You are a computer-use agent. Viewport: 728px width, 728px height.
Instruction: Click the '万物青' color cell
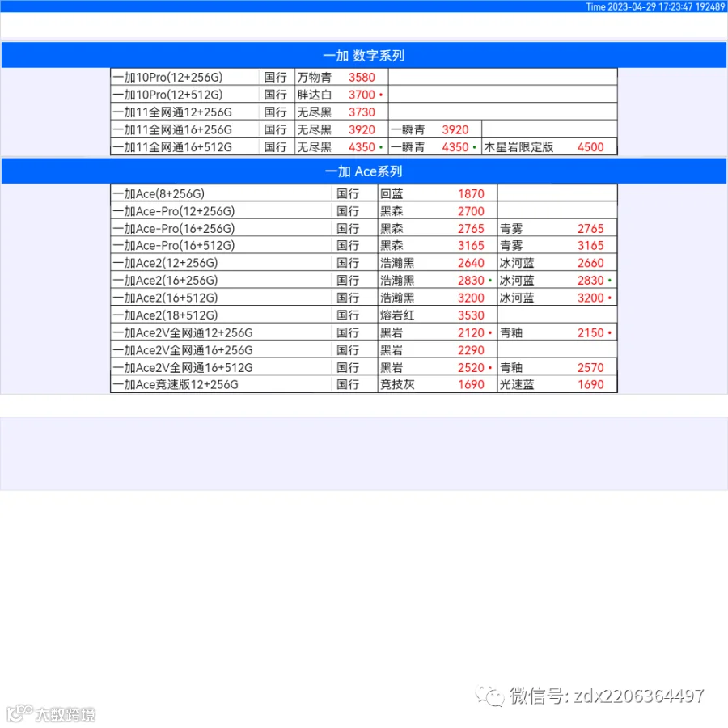click(x=315, y=77)
